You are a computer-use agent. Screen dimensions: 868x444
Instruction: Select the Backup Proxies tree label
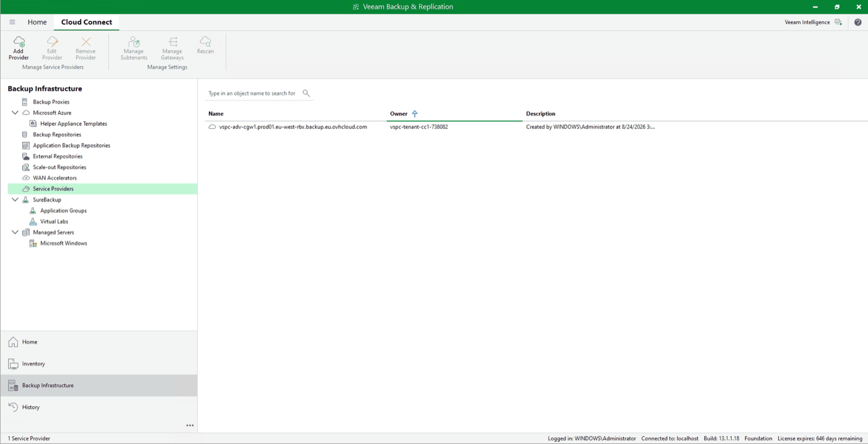(x=51, y=102)
